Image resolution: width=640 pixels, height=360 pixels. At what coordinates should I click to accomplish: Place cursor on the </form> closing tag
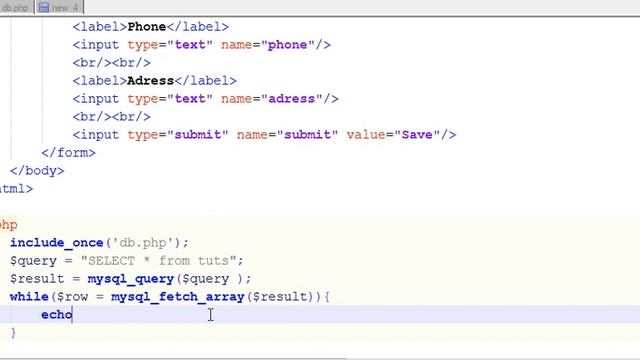click(68, 153)
